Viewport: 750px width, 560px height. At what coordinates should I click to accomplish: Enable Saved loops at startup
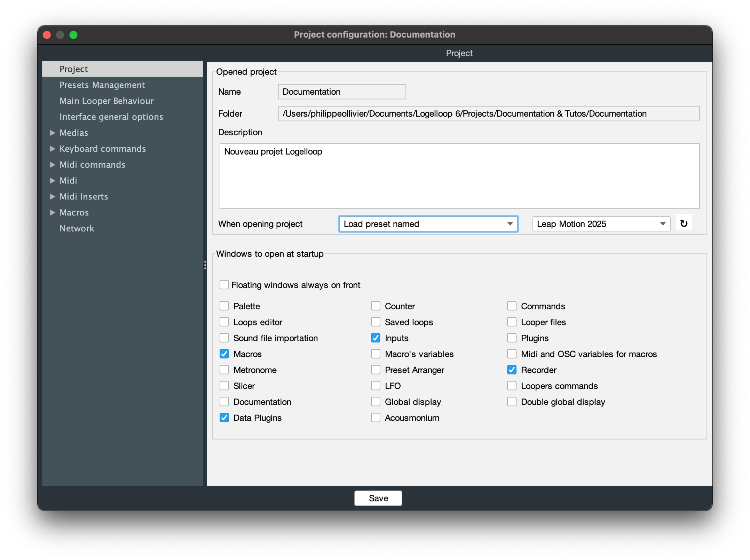(x=375, y=322)
